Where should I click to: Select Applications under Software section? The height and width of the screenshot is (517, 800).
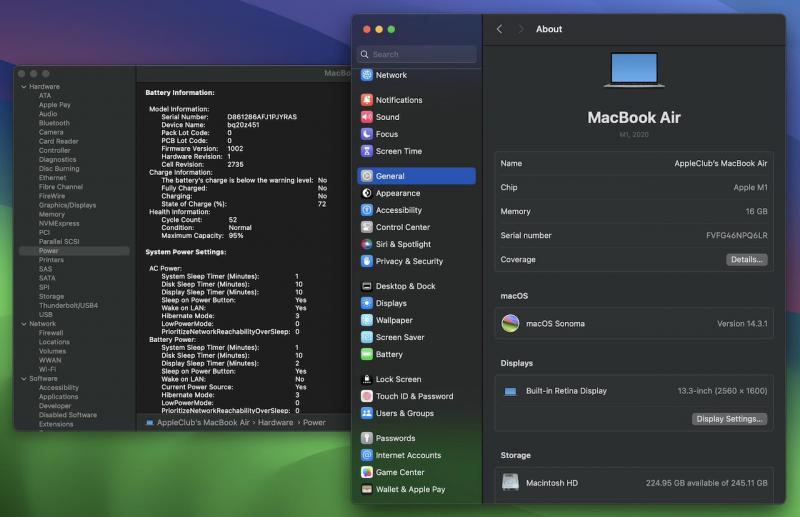point(59,397)
